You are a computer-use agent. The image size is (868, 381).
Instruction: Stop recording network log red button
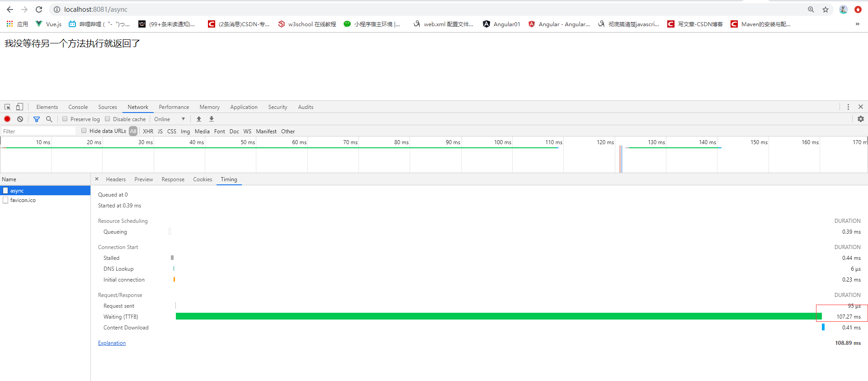pyautogui.click(x=7, y=119)
